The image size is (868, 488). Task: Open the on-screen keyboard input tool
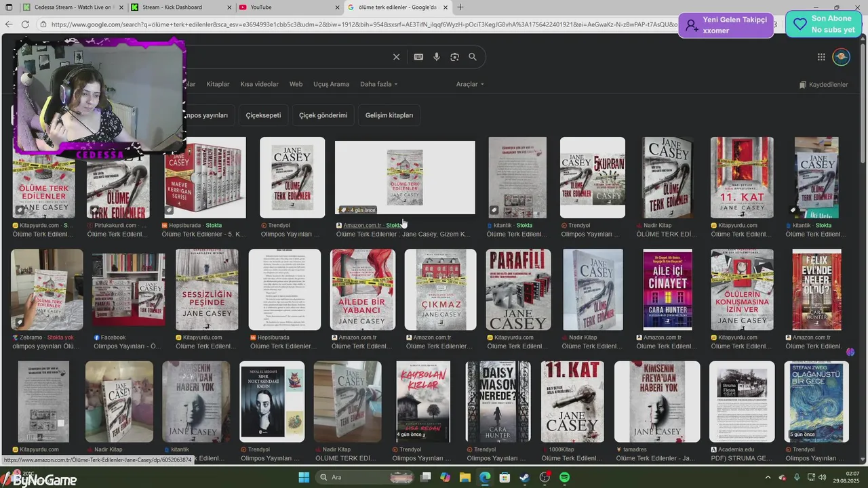pos(418,57)
